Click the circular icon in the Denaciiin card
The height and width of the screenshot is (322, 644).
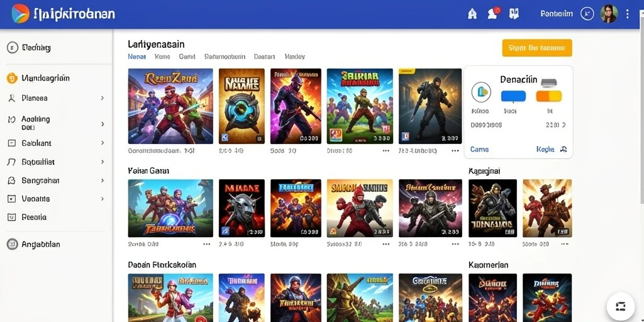481,92
